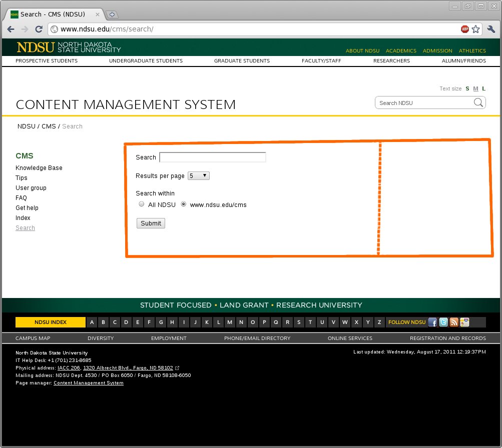502x448 pixels.
Task: Click the RSS feed icon
Action: pyautogui.click(x=454, y=322)
